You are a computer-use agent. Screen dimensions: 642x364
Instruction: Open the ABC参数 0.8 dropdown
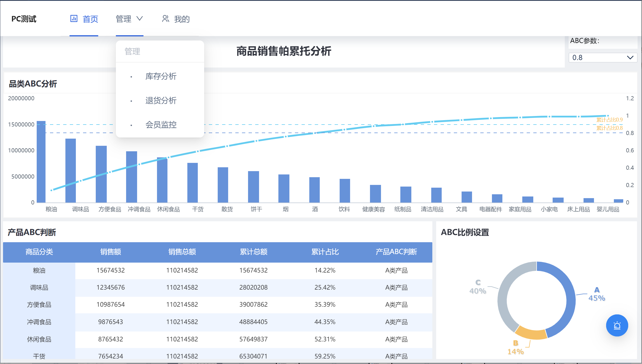click(603, 58)
